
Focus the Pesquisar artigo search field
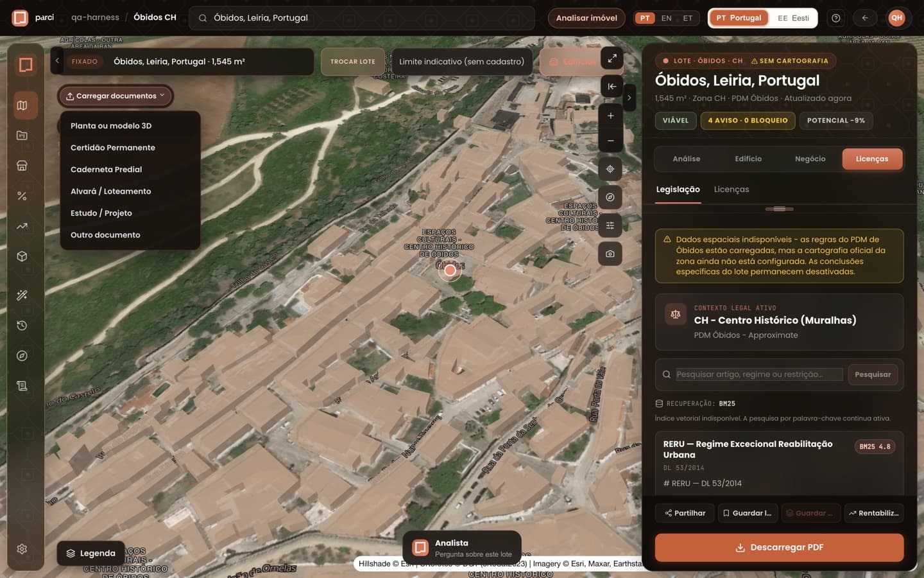click(x=759, y=374)
